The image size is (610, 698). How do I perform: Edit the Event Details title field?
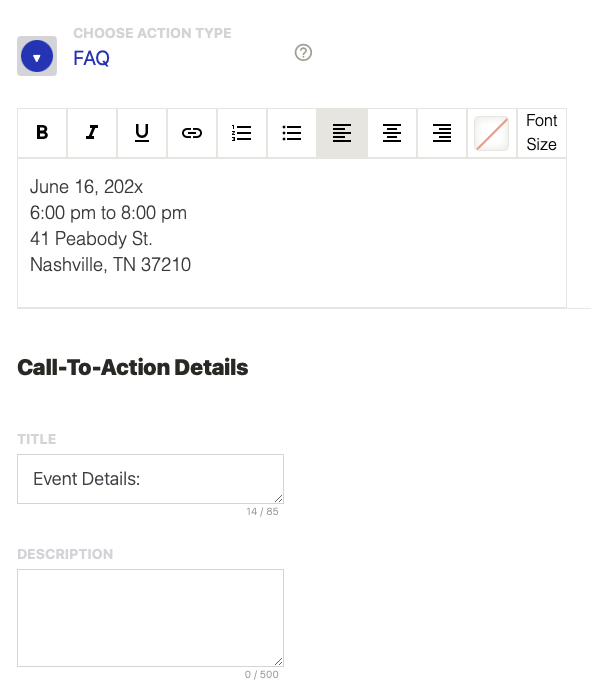150,479
